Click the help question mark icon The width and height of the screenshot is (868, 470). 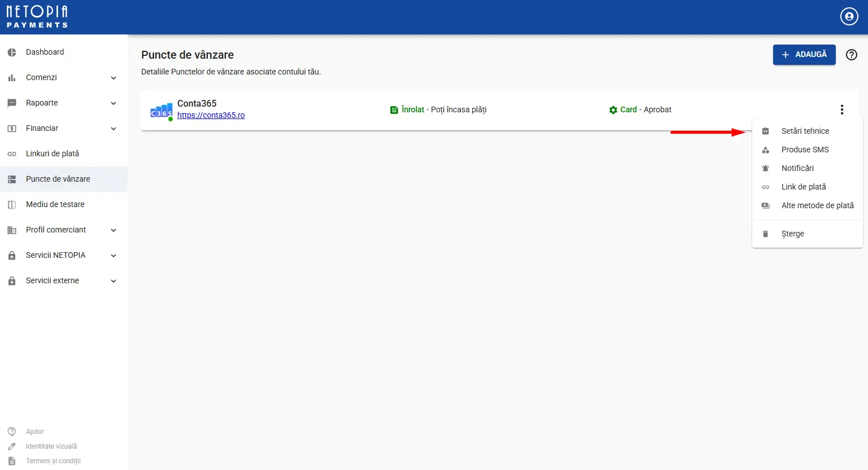click(851, 55)
